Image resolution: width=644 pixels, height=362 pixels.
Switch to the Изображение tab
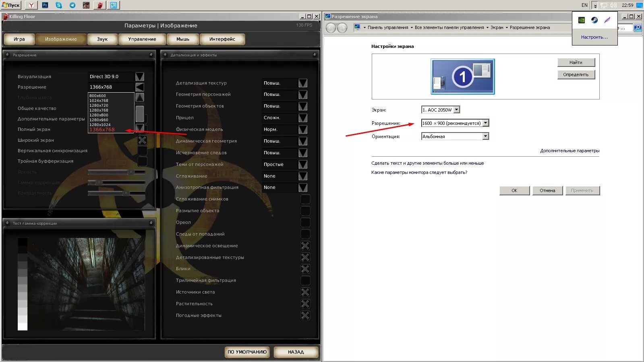(x=61, y=39)
